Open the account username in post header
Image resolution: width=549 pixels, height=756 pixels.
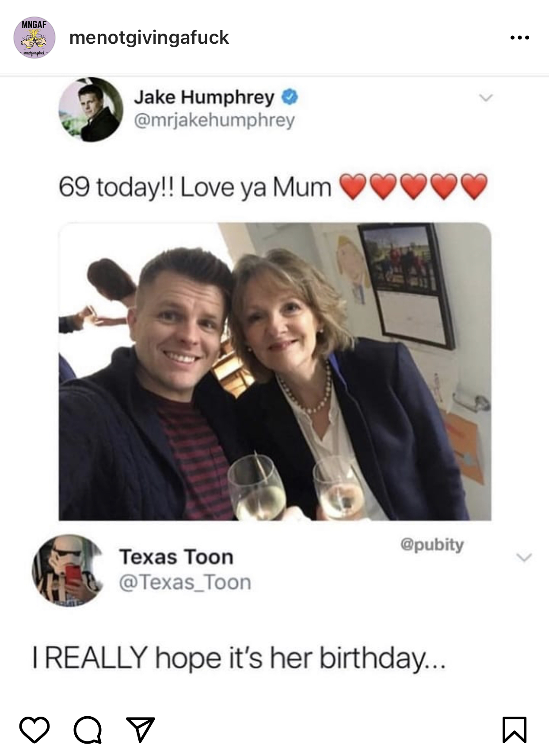click(149, 38)
